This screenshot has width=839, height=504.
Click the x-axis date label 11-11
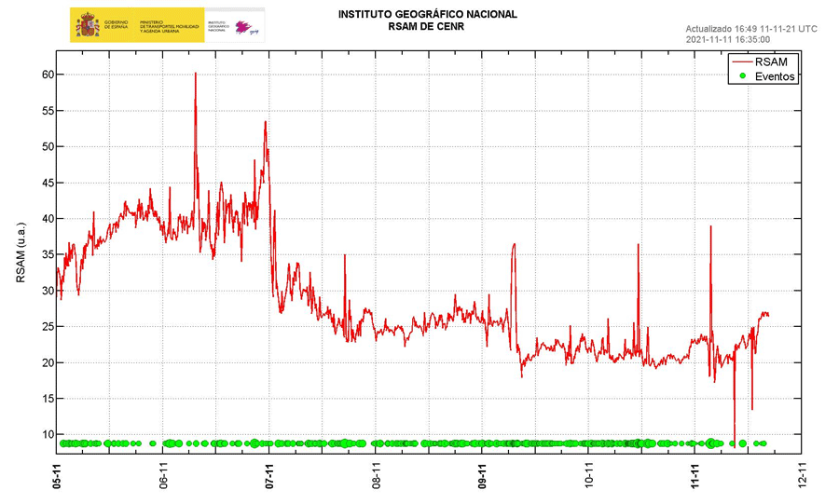coord(695,476)
